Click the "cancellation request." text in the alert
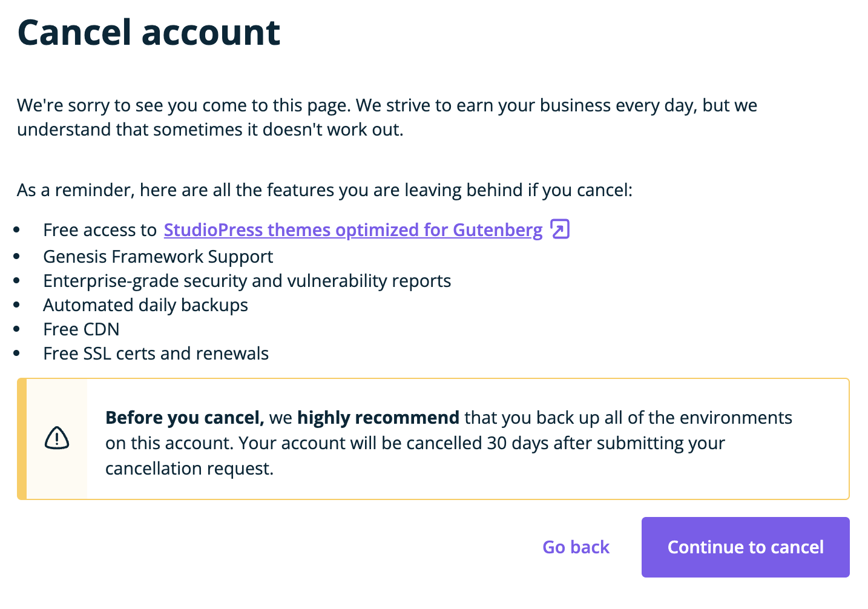 pyautogui.click(x=189, y=469)
